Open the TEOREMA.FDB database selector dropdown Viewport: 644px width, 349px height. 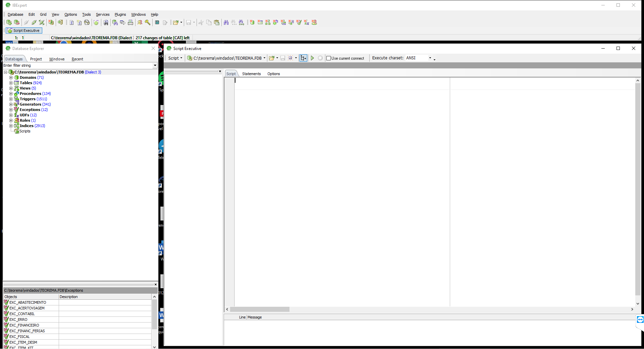point(264,58)
